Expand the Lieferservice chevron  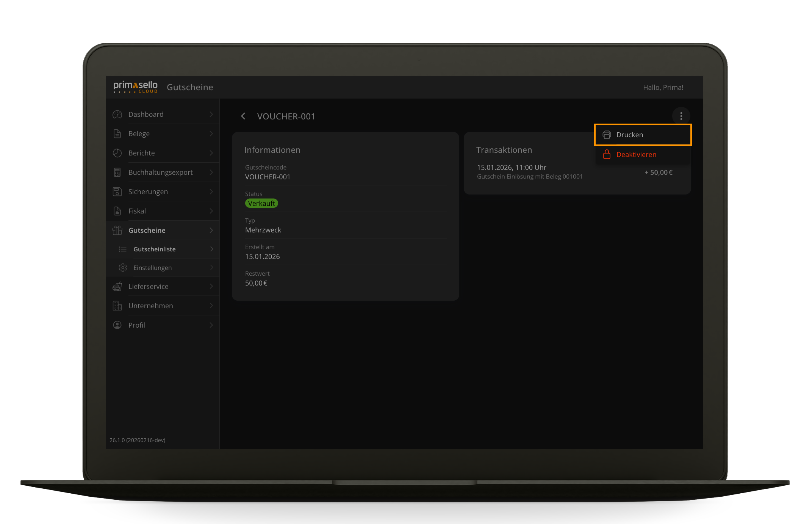211,286
